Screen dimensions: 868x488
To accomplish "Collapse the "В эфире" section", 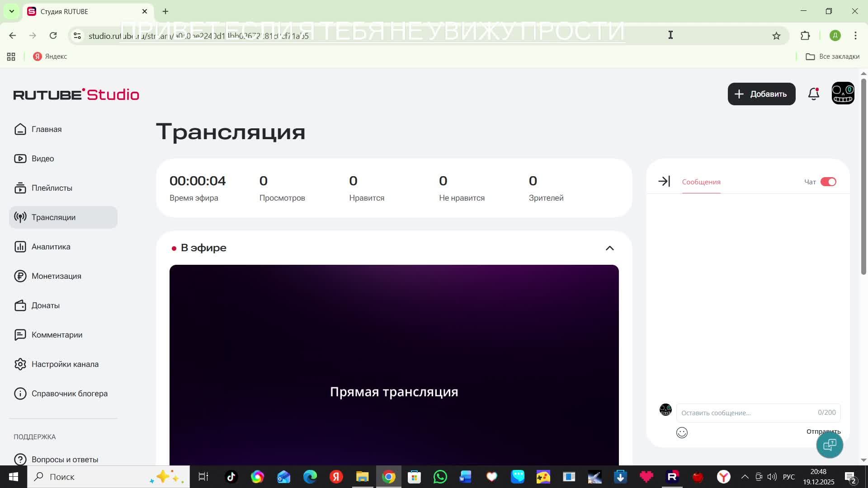I will tap(609, 248).
